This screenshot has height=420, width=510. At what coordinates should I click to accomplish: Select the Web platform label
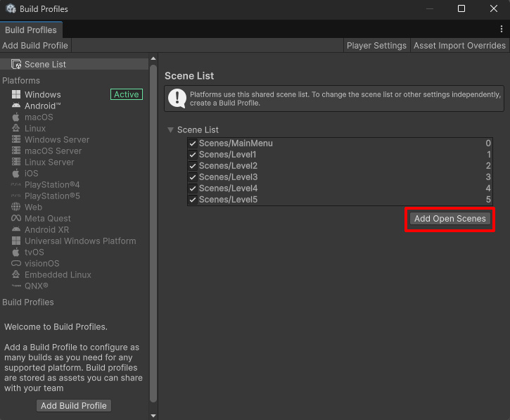(x=33, y=208)
